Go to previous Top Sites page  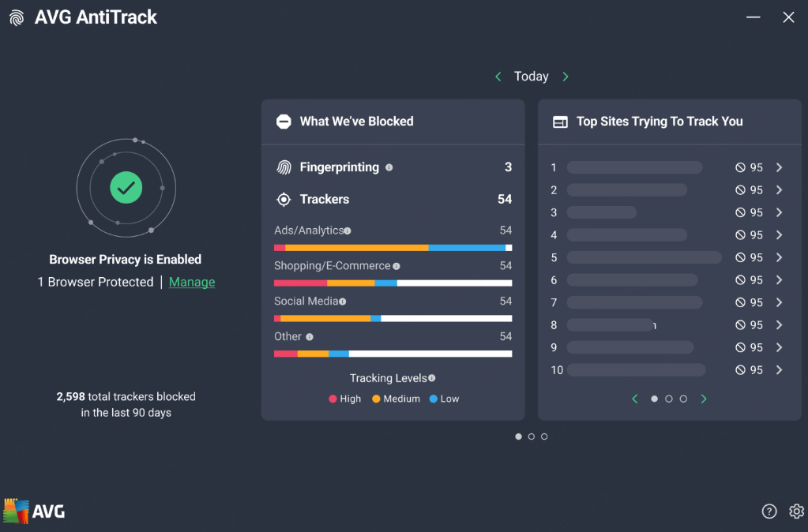point(635,399)
